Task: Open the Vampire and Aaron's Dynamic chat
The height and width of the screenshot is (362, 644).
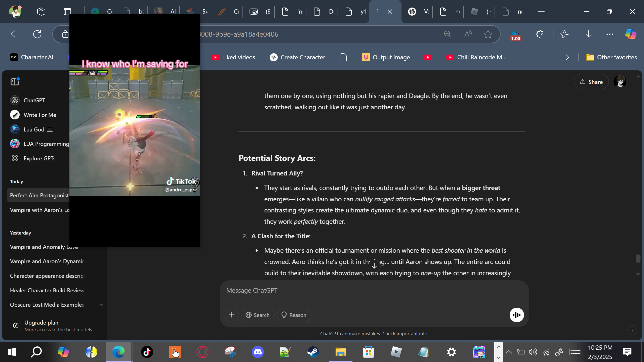Action: 47,261
